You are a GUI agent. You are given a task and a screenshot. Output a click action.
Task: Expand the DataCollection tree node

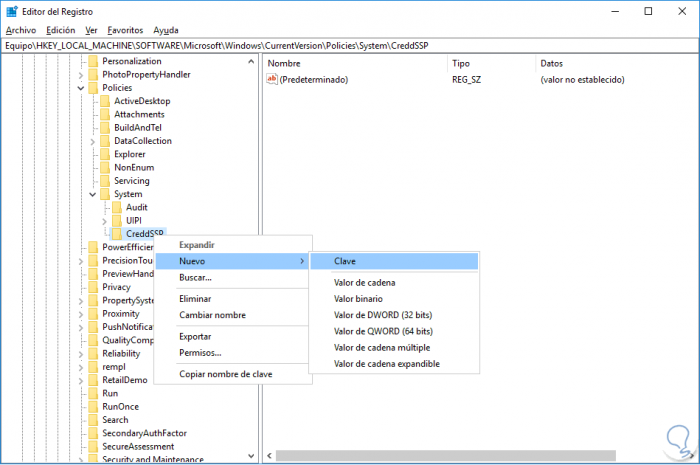(92, 141)
